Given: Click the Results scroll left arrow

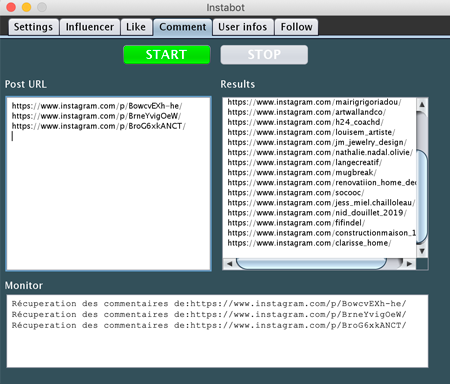Looking at the screenshot, I should pyautogui.click(x=229, y=264).
